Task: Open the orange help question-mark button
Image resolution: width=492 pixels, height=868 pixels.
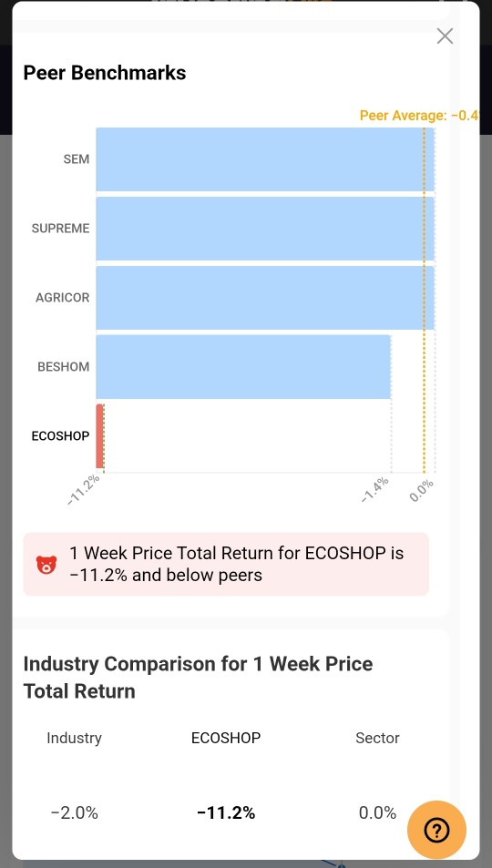Action: click(436, 830)
